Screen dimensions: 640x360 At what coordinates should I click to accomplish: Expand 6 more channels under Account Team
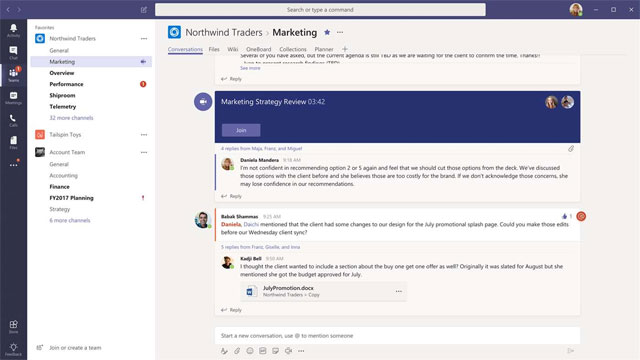coord(70,220)
